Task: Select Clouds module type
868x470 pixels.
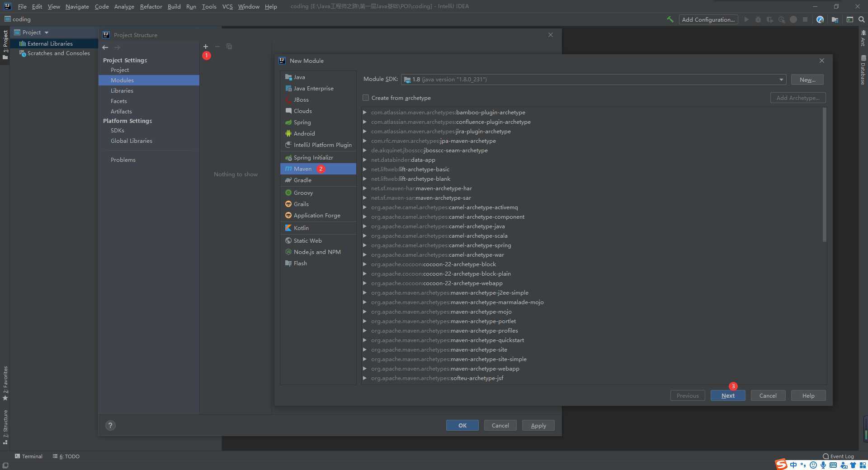Action: (x=318, y=111)
